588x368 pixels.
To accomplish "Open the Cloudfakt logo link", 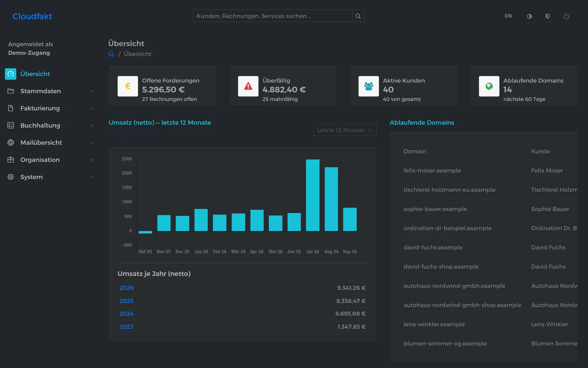I will 32,16.
